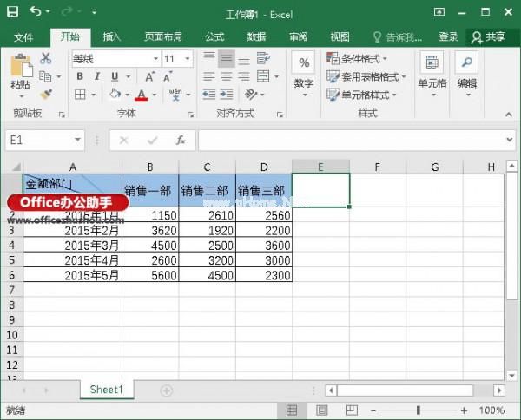The height and width of the screenshot is (420, 521).
Task: Click the zoom slider in status bar
Action: (x=418, y=410)
